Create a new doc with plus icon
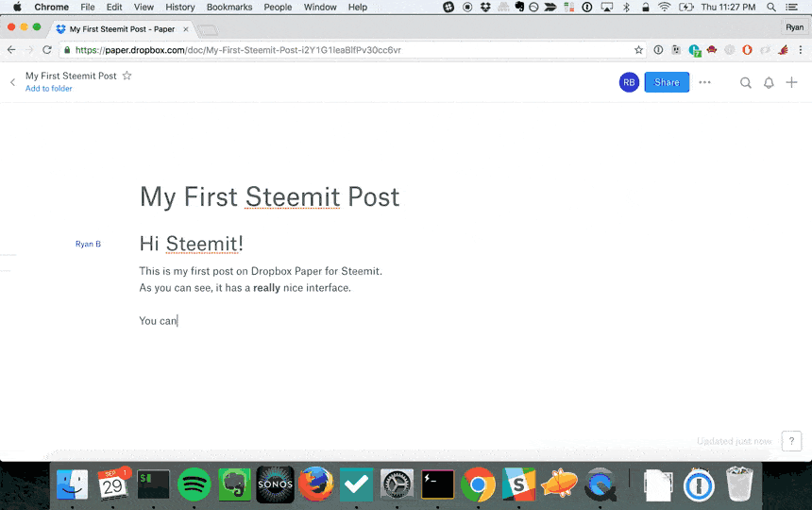812x510 pixels. click(x=791, y=82)
